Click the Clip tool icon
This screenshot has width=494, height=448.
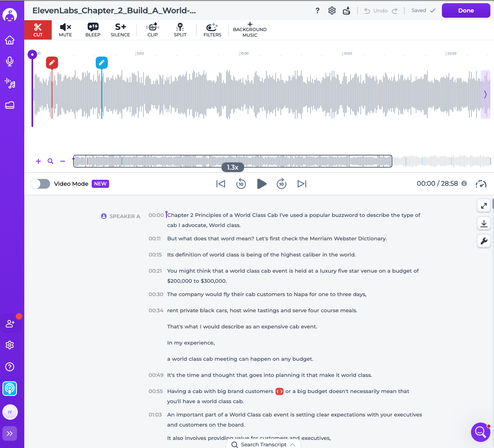point(153,29)
